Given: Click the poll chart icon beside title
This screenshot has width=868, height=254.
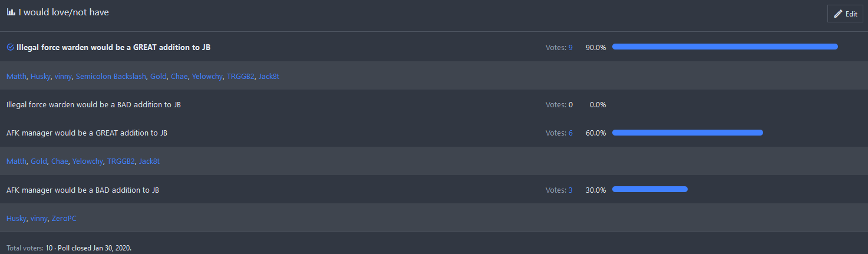Looking at the screenshot, I should pos(11,12).
